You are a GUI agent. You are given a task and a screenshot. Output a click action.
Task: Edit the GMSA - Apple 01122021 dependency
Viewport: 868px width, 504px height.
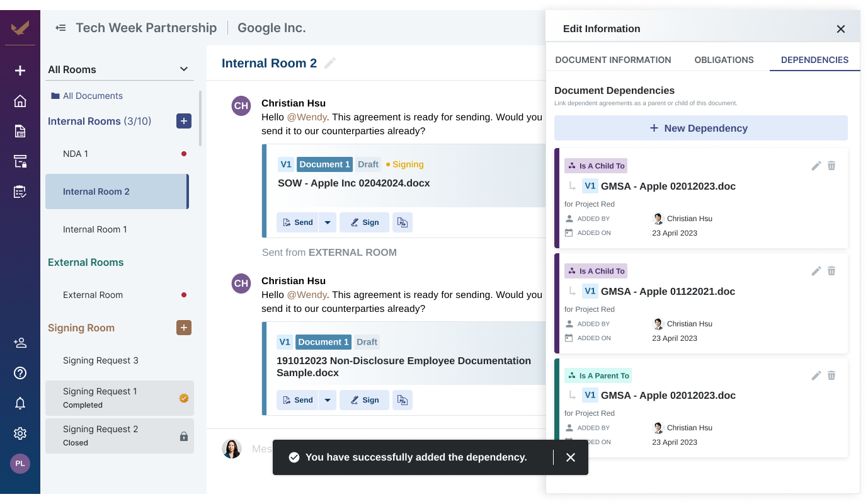pos(816,271)
